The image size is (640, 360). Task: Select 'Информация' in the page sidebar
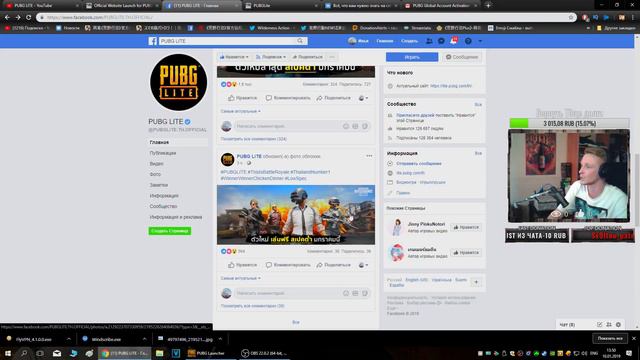[x=164, y=196]
